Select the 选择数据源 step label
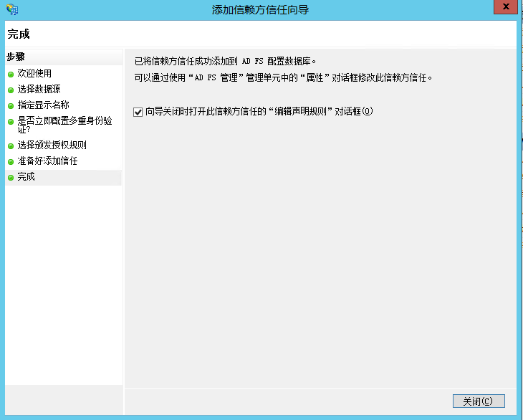This screenshot has height=420, width=523. point(39,90)
